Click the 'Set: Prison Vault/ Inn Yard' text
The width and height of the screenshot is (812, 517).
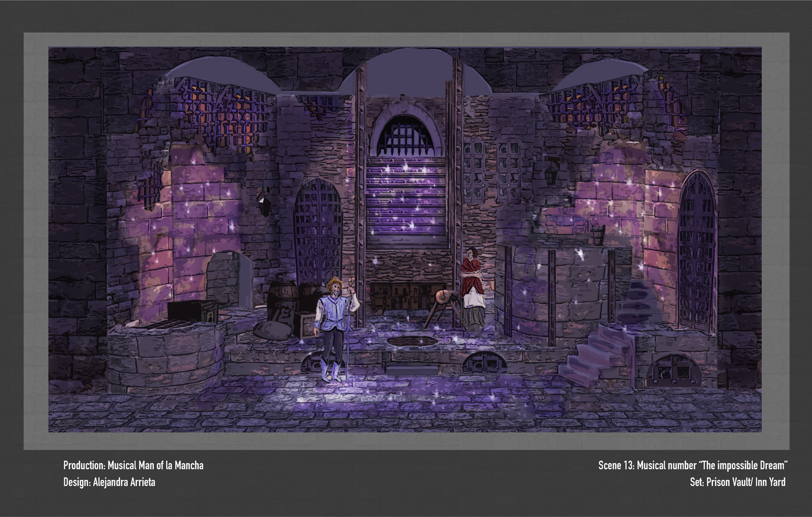pyautogui.click(x=738, y=482)
